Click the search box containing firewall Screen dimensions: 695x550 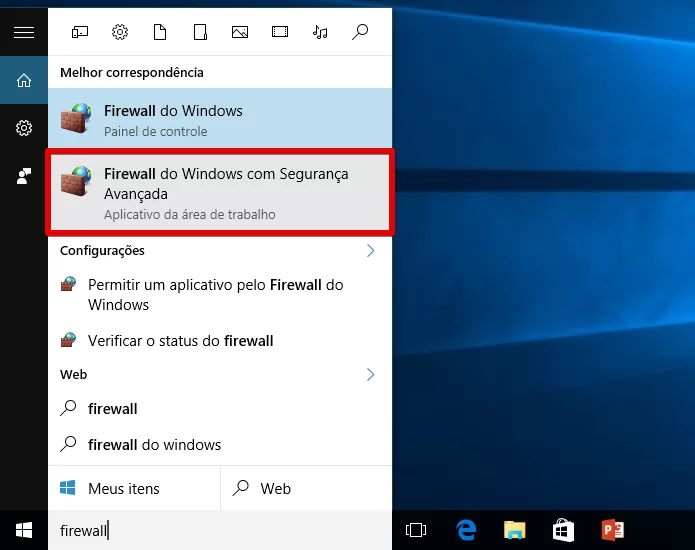click(220, 530)
